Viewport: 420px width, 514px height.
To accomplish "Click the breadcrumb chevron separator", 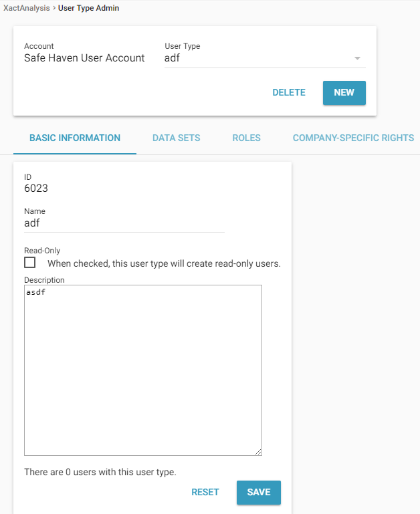I will click(54, 8).
